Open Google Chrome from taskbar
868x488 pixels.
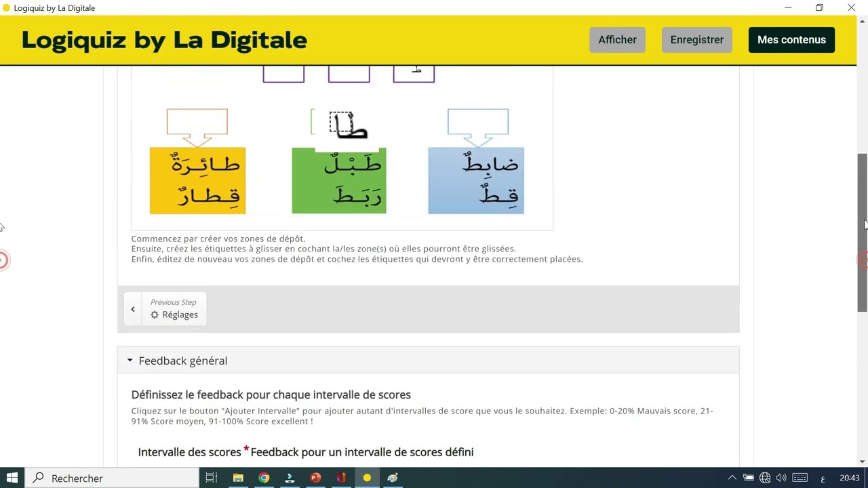point(264,478)
